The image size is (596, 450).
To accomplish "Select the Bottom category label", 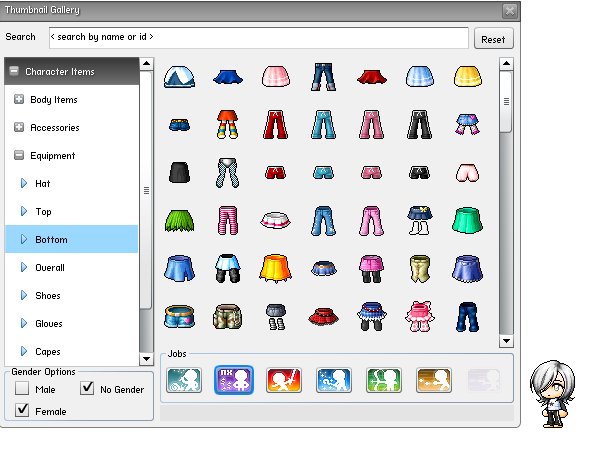I will [x=51, y=239].
